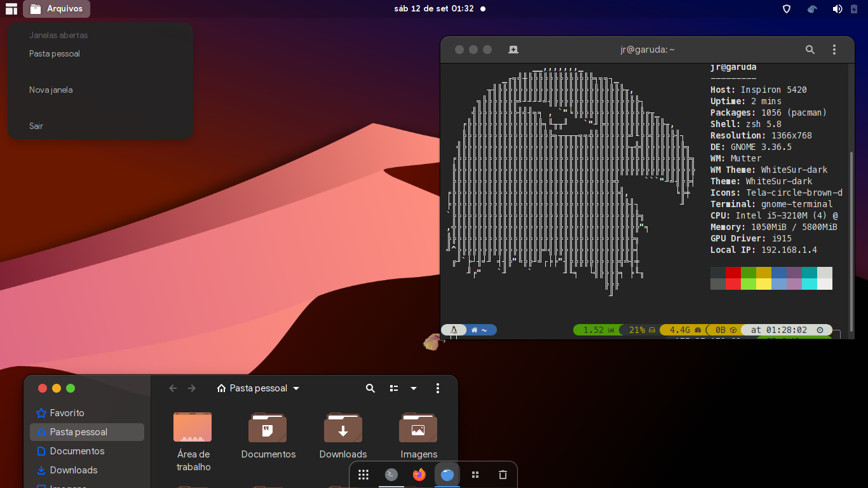The height and width of the screenshot is (488, 868).
Task: Launch Firefox from the dock
Action: [x=419, y=475]
